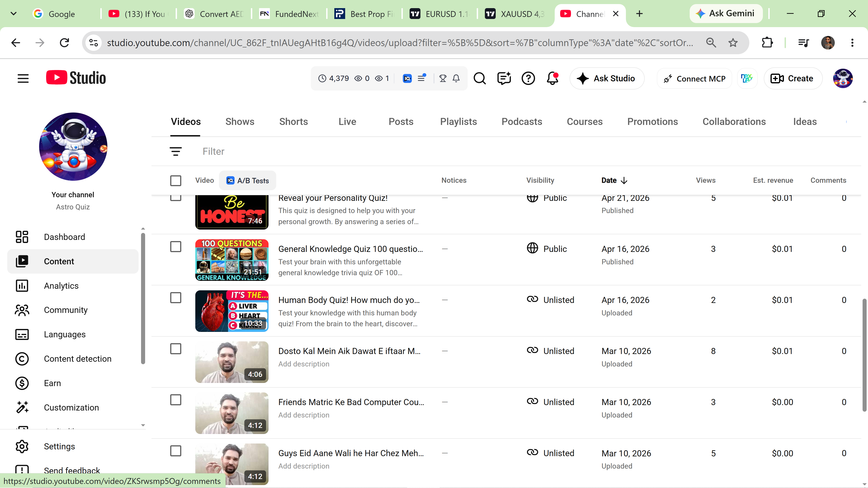Click the sidebar vertical scrollbar

tap(143, 298)
